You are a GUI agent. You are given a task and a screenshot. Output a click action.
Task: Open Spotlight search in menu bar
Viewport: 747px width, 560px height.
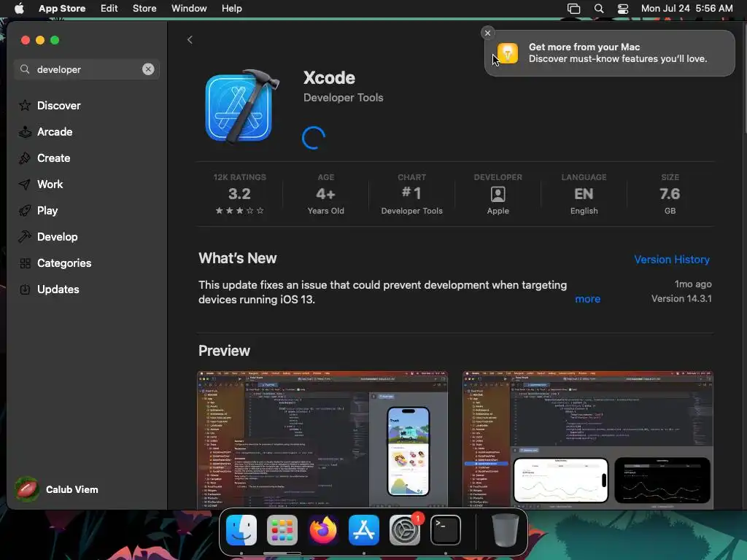599,9
